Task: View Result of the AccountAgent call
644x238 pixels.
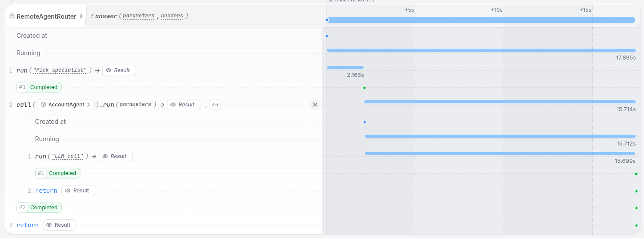Action: click(x=184, y=105)
